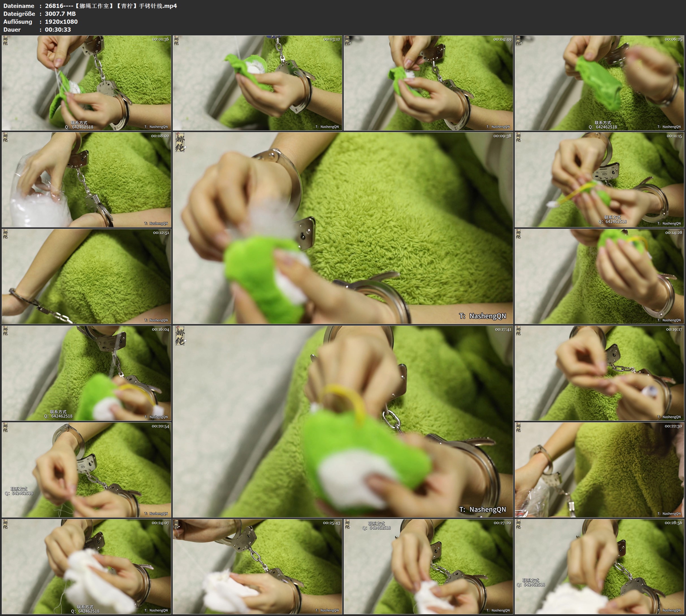The image size is (686, 616).
Task: Open the thumbnail at 00:22:30
Action: coord(600,470)
